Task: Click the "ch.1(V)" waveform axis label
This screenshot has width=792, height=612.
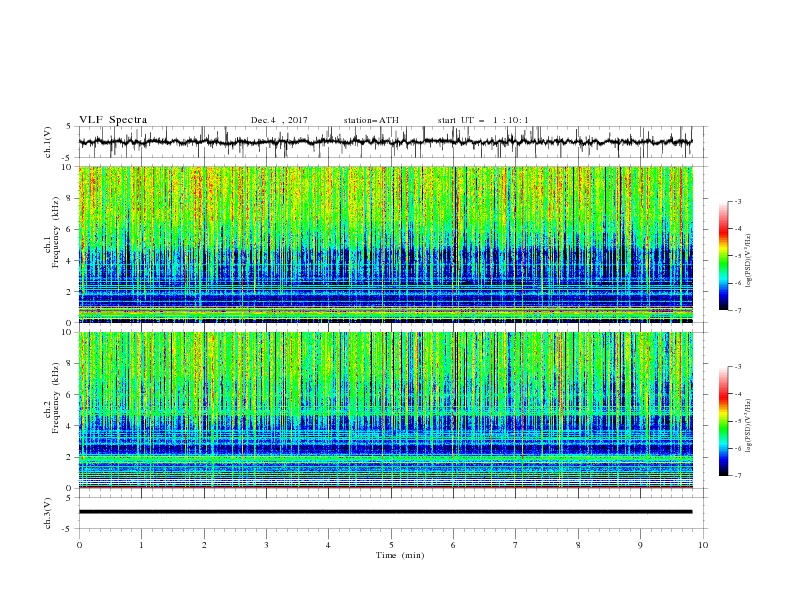Action: [48, 142]
